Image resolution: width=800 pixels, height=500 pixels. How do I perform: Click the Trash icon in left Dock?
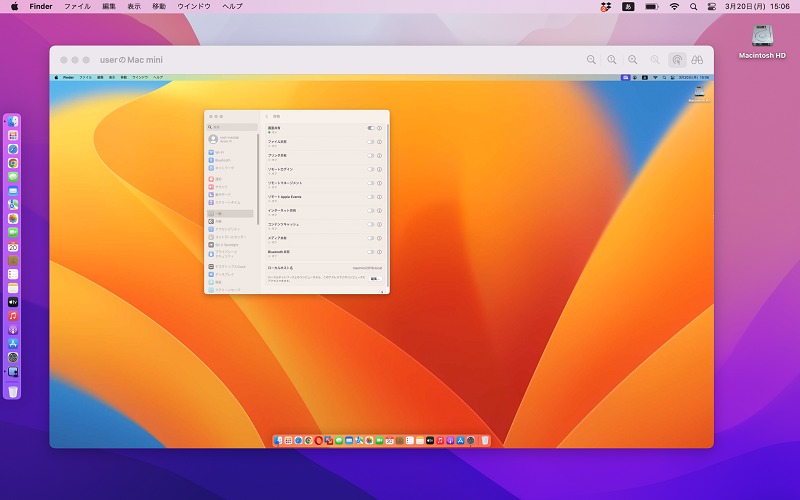[x=13, y=391]
